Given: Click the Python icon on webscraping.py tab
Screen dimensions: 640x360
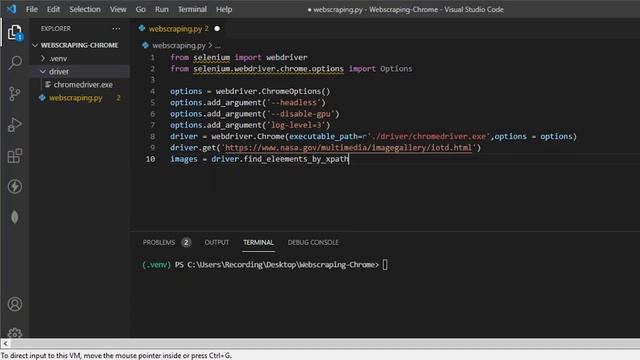Looking at the screenshot, I should click(142, 29).
